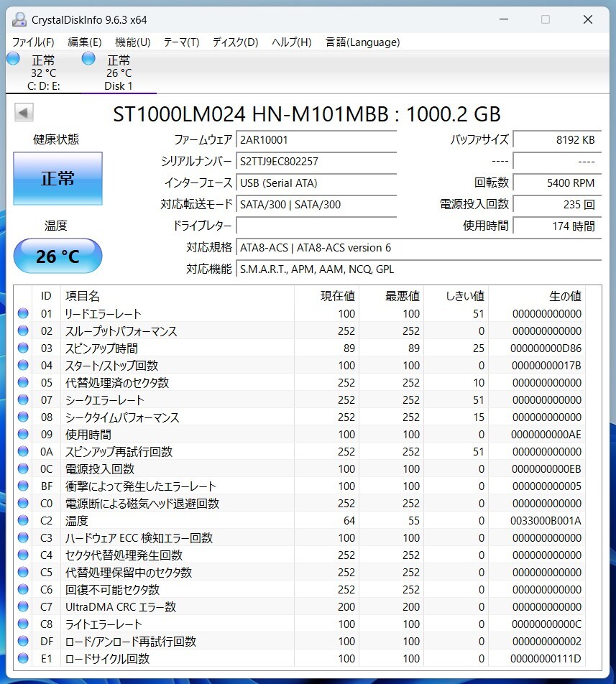Viewport: 616px width, 684px height.
Task: Click the power on count value 235 回
Action: point(557,204)
